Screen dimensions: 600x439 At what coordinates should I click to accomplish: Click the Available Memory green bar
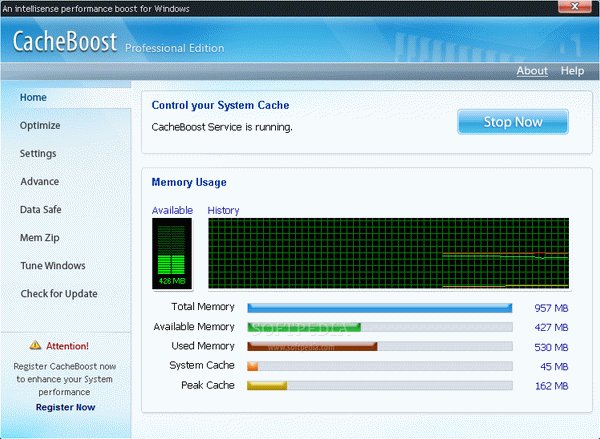coord(304,327)
